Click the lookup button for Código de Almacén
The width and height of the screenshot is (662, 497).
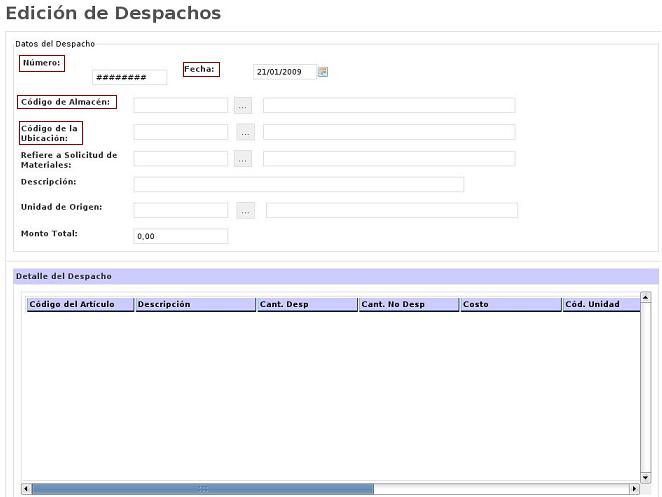243,105
